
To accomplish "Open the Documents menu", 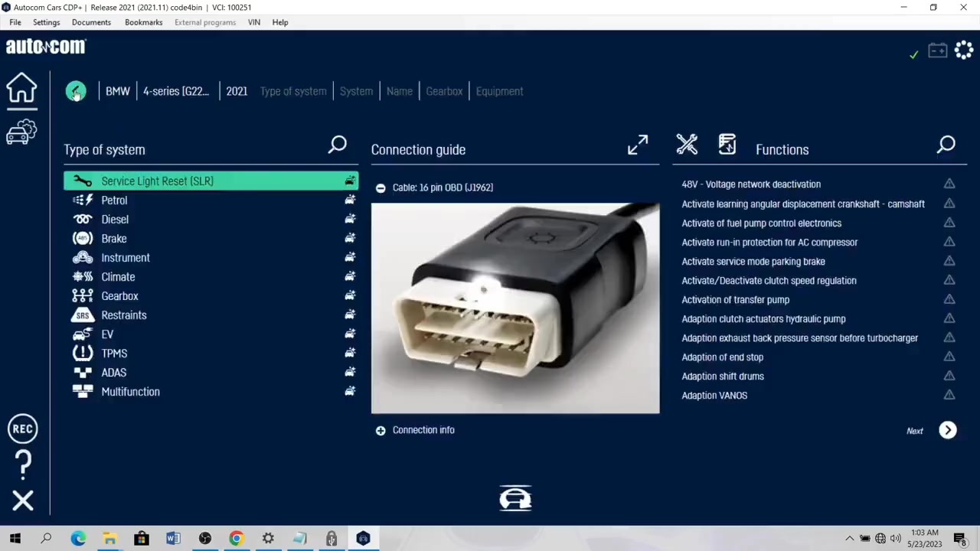I will tap(91, 22).
